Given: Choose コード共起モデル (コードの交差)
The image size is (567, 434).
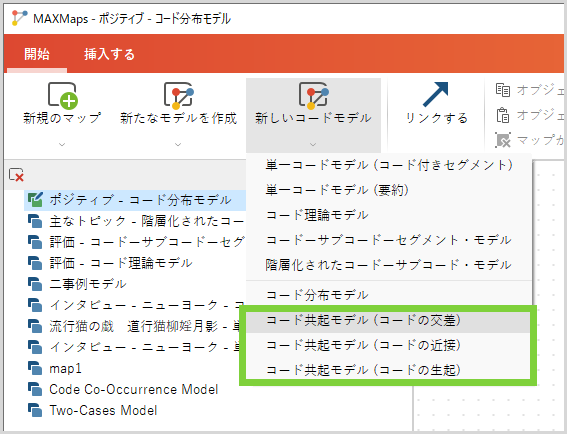Looking at the screenshot, I should [x=389, y=320].
